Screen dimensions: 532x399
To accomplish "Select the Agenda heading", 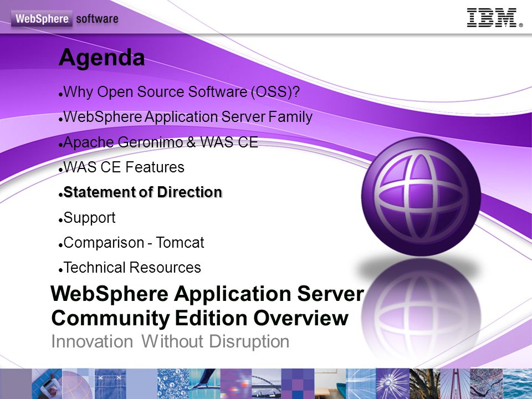I will pyautogui.click(x=101, y=58).
